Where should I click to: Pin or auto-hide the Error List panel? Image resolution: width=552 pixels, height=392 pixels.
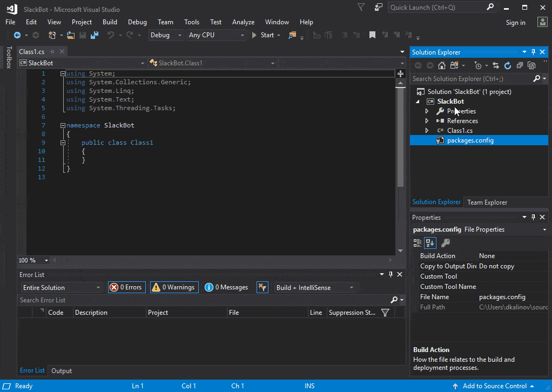click(391, 274)
